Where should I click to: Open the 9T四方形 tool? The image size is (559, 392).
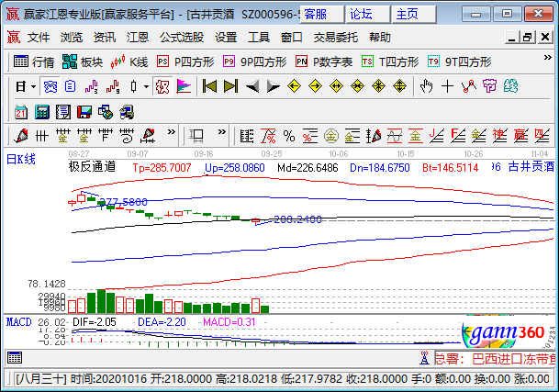pyautogui.click(x=459, y=62)
